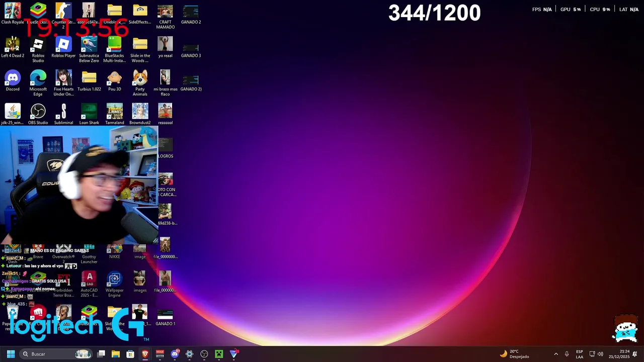Open BlueStacks Multi-Instance desktop icon
Image resolution: width=644 pixels, height=362 pixels.
114,50
